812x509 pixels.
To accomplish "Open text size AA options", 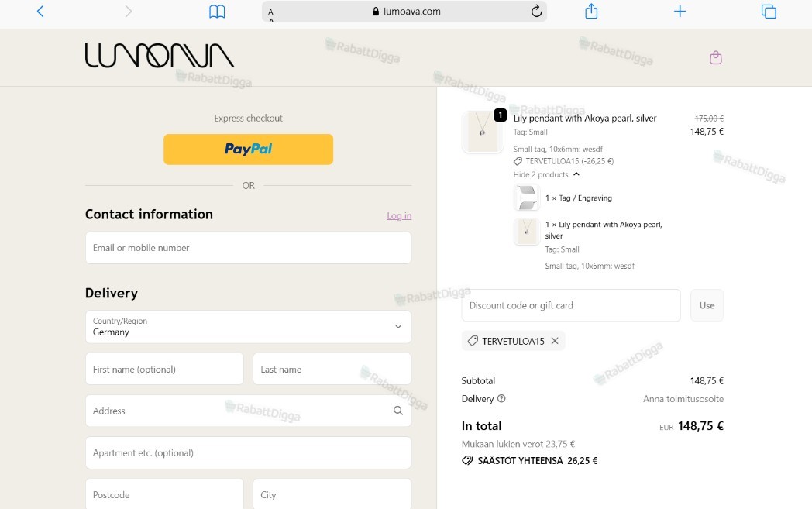I will pos(271,13).
